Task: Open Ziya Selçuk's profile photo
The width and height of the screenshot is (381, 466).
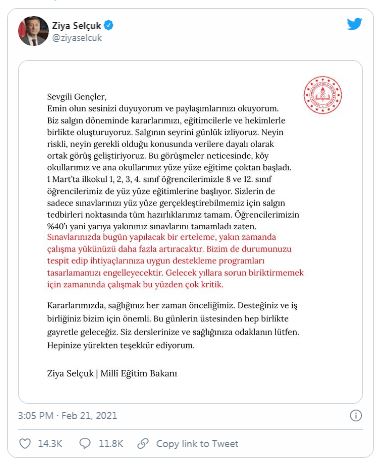Action: 33,31
